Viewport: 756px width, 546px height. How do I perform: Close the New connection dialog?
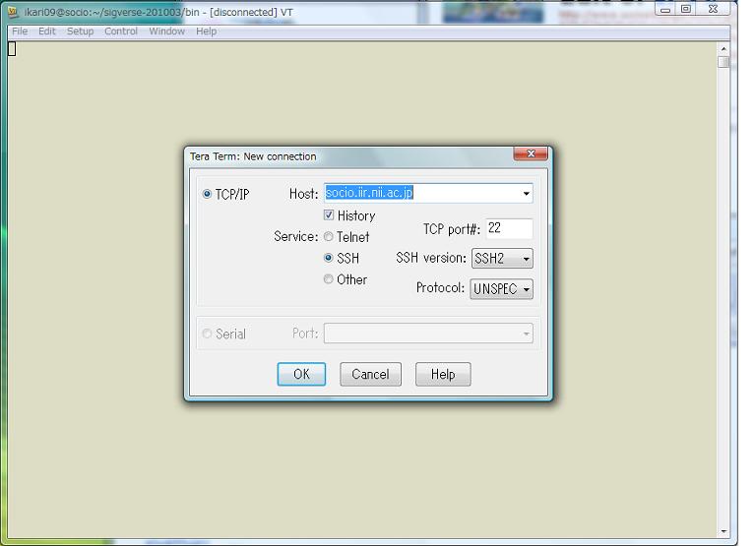[x=531, y=154]
